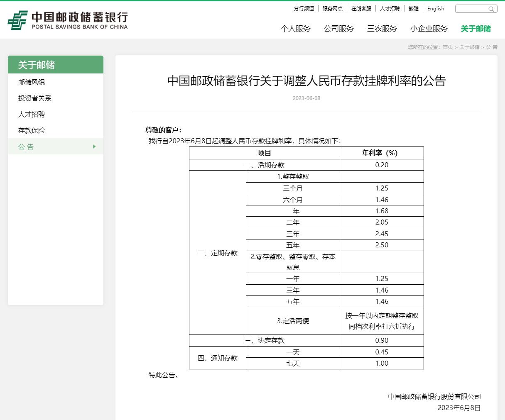This screenshot has width=505, height=420.
Task: Select the highlighted 关于邮储 nav item
Action: pyautogui.click(x=475, y=28)
